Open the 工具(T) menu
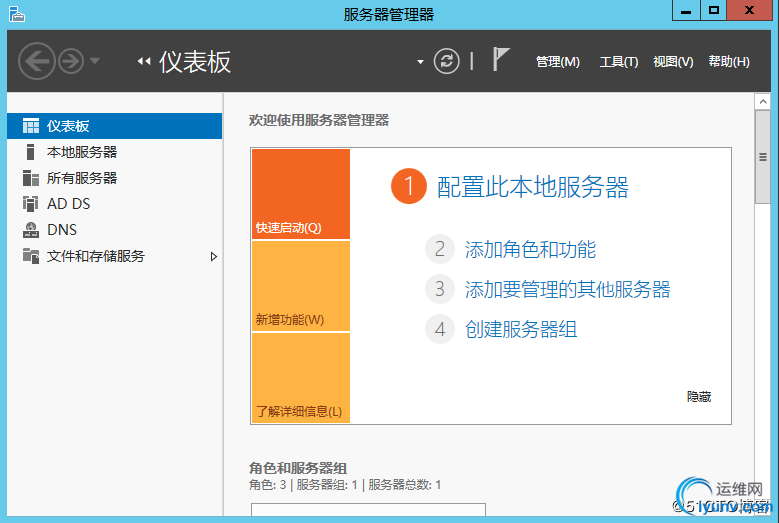Viewport: 779px width, 523px height. 619,62
